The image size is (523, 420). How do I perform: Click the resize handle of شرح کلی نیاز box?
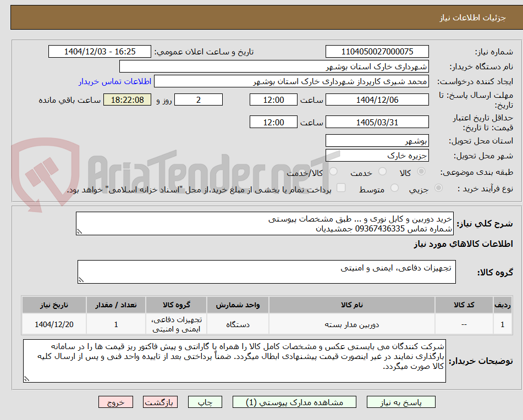click(x=79, y=231)
